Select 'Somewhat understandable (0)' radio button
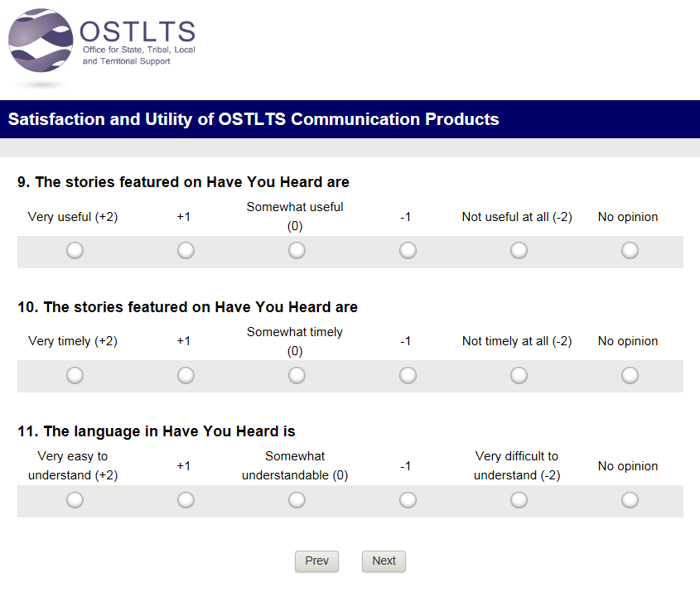700x592 pixels. coord(297,500)
